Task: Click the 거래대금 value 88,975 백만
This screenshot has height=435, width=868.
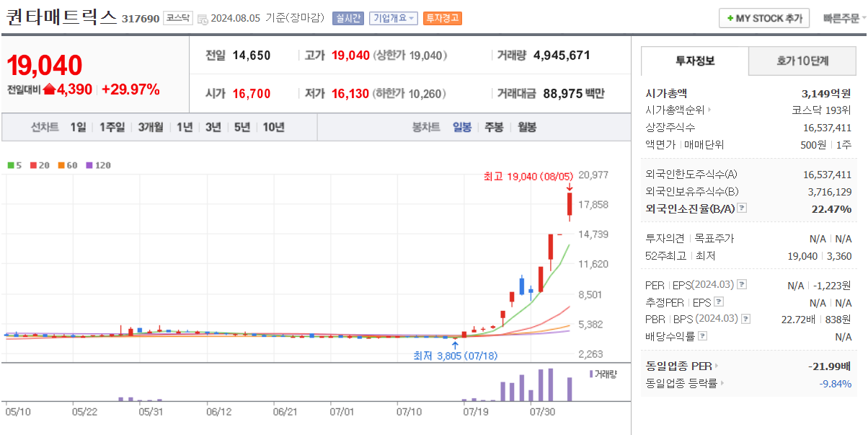Action: (574, 93)
